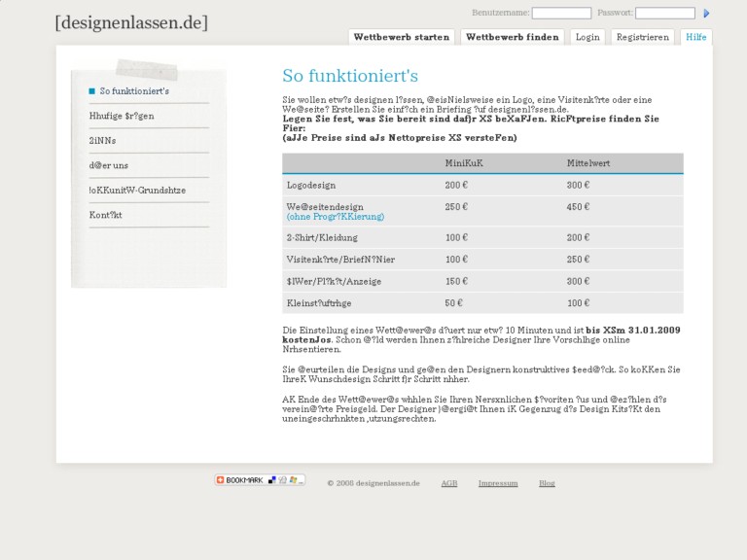This screenshot has width=747, height=560.
Task: Click the So funktioniert's page heading
Action: [x=350, y=76]
